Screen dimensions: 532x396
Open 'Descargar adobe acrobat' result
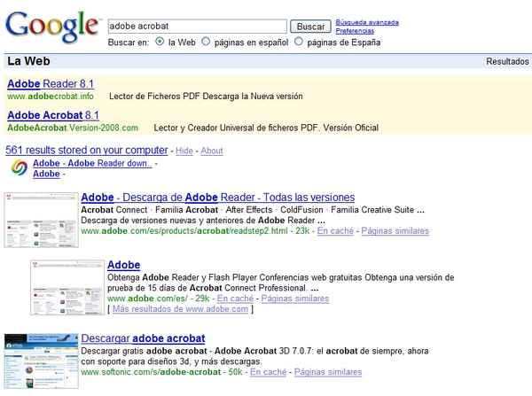[x=143, y=338]
